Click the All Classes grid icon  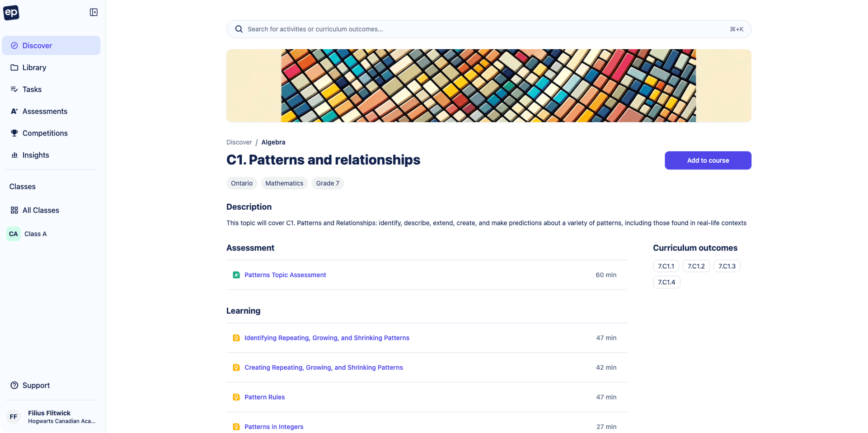(x=14, y=210)
